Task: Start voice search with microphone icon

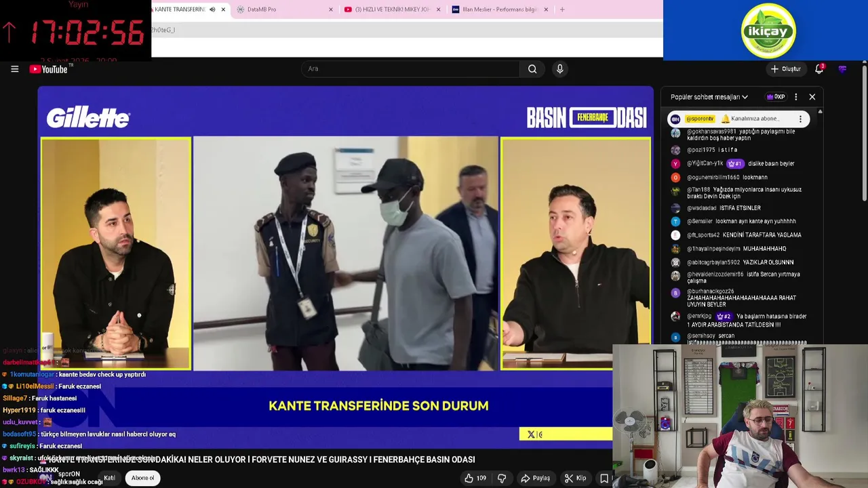Action: [559, 68]
